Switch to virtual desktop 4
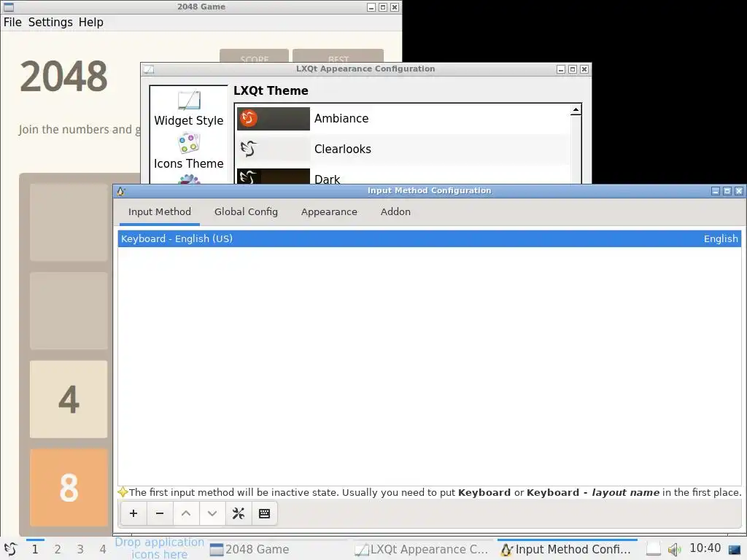 tap(102, 549)
